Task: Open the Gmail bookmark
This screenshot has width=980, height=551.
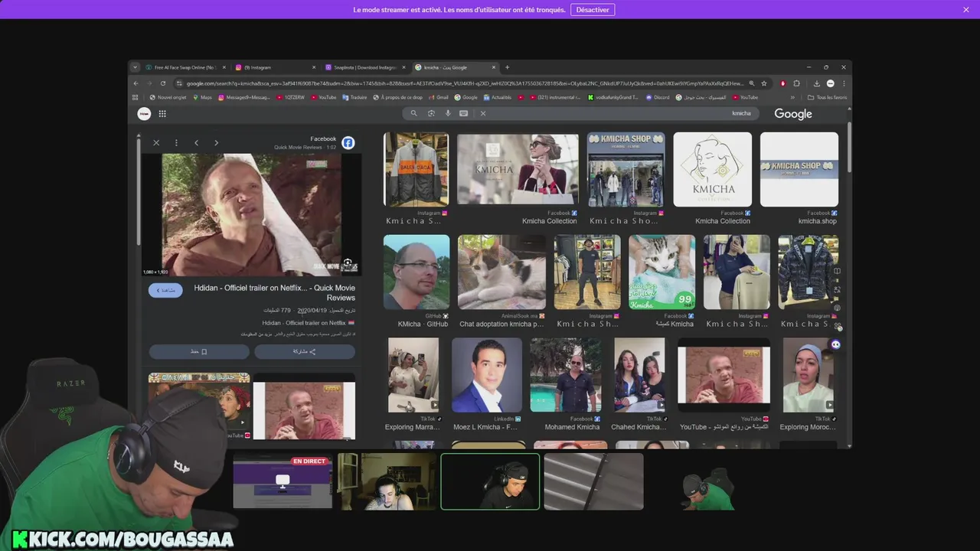Action: pyautogui.click(x=439, y=97)
